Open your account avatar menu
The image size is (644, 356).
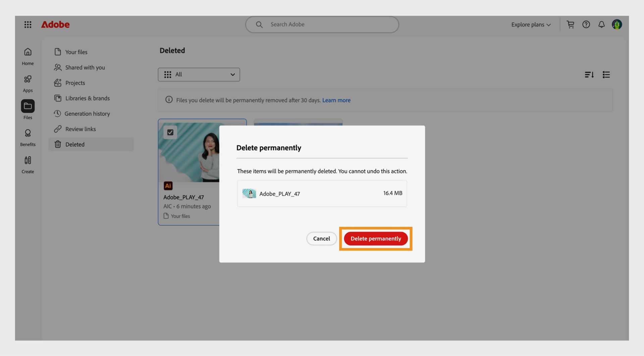click(618, 24)
